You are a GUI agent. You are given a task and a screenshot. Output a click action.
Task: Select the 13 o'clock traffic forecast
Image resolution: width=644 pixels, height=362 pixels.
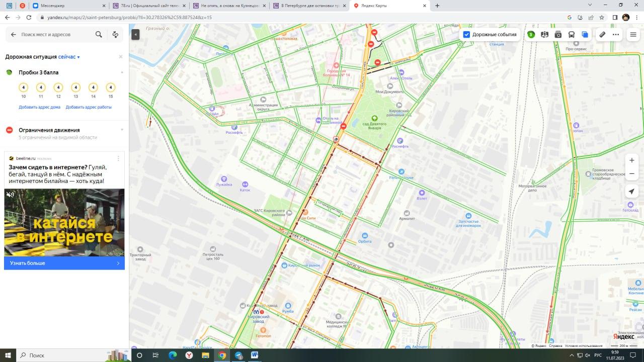click(75, 87)
